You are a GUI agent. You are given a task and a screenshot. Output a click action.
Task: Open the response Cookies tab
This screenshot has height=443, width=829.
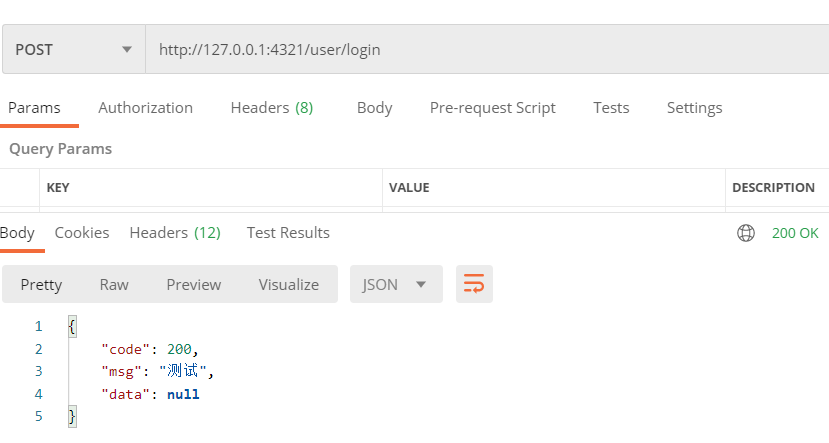pos(82,233)
